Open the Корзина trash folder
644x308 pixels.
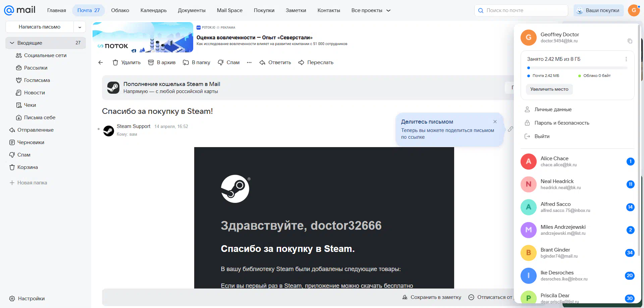46,167
